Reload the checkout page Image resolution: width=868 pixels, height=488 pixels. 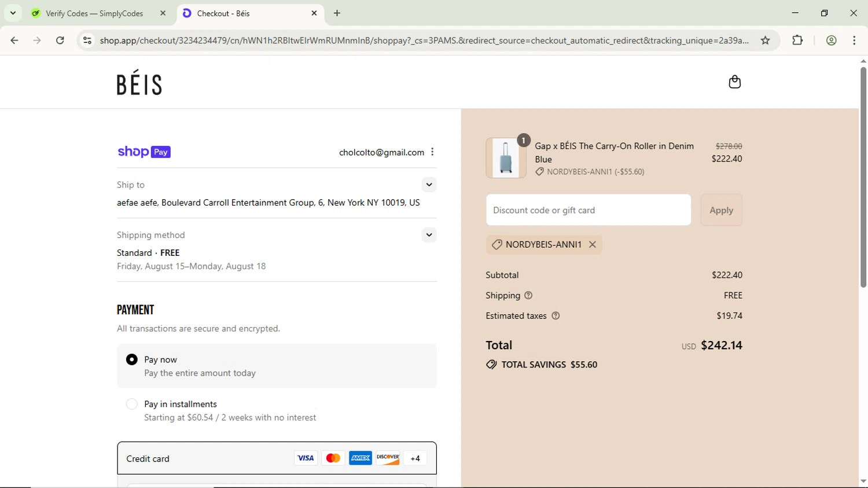60,41
